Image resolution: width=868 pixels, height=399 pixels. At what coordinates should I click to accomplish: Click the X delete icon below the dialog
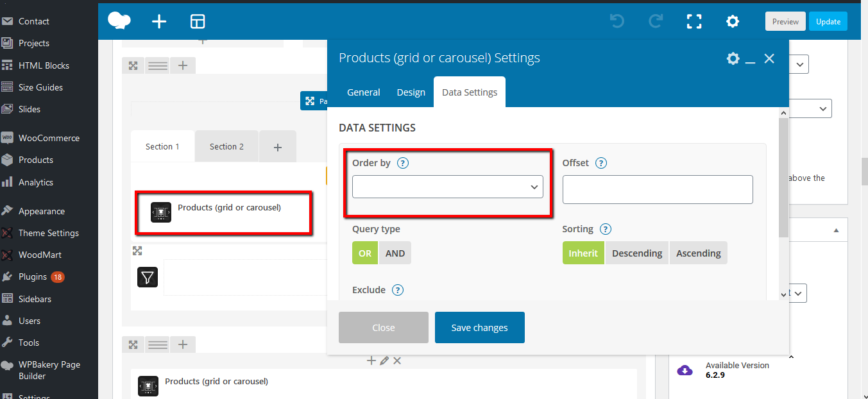[397, 361]
